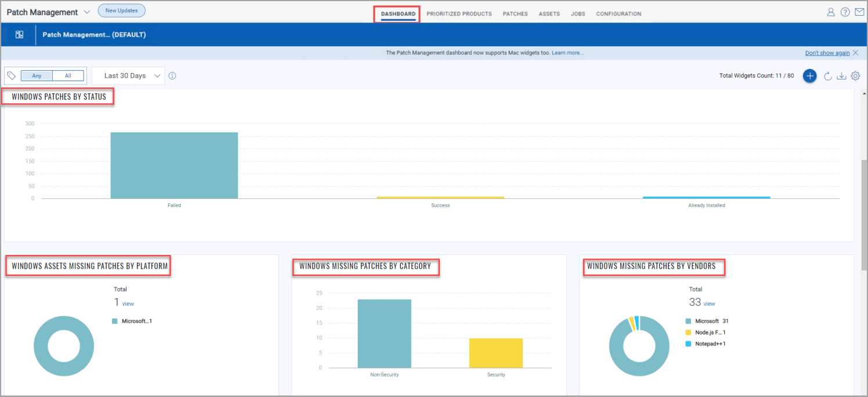This screenshot has width=868, height=397.
Task: Open the mail messages icon
Action: (x=859, y=12)
